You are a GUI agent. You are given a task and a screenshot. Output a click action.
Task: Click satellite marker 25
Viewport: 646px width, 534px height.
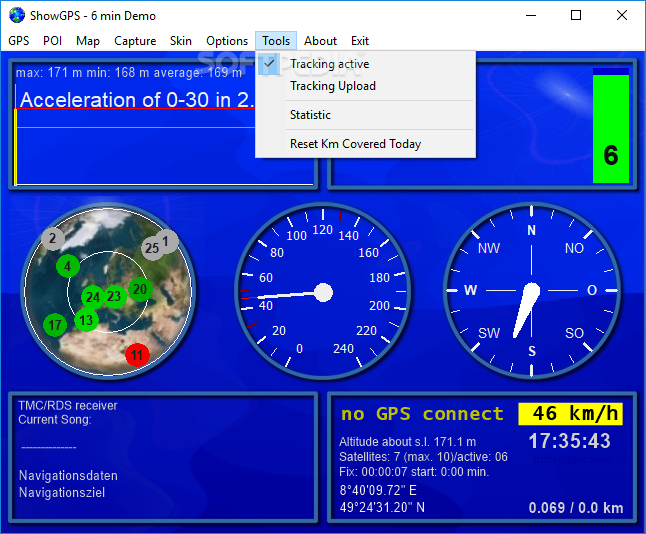tap(152, 248)
